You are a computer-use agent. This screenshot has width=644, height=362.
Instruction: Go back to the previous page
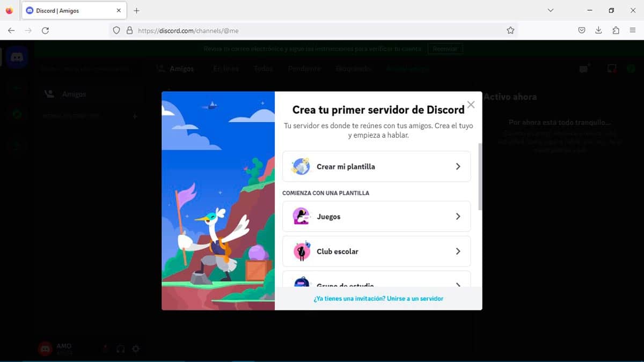point(11,31)
